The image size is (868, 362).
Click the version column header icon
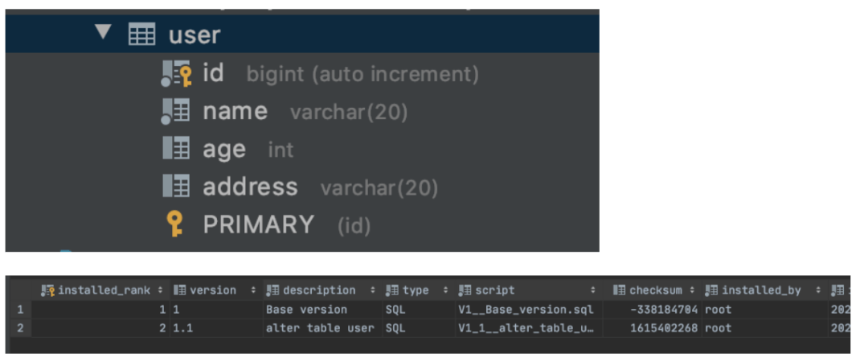click(x=180, y=290)
